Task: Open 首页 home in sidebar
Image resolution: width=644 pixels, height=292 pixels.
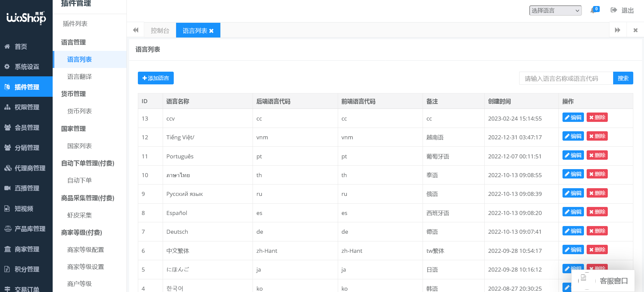Action: click(21, 47)
